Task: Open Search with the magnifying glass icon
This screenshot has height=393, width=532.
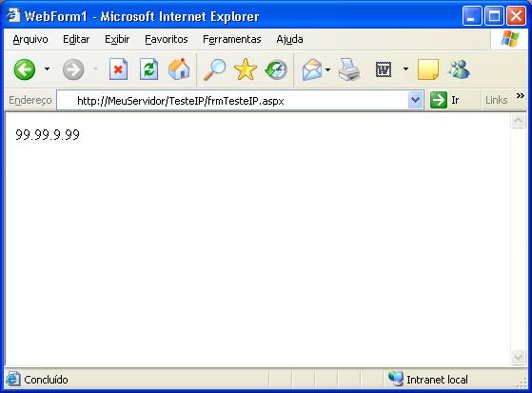Action: [x=214, y=69]
